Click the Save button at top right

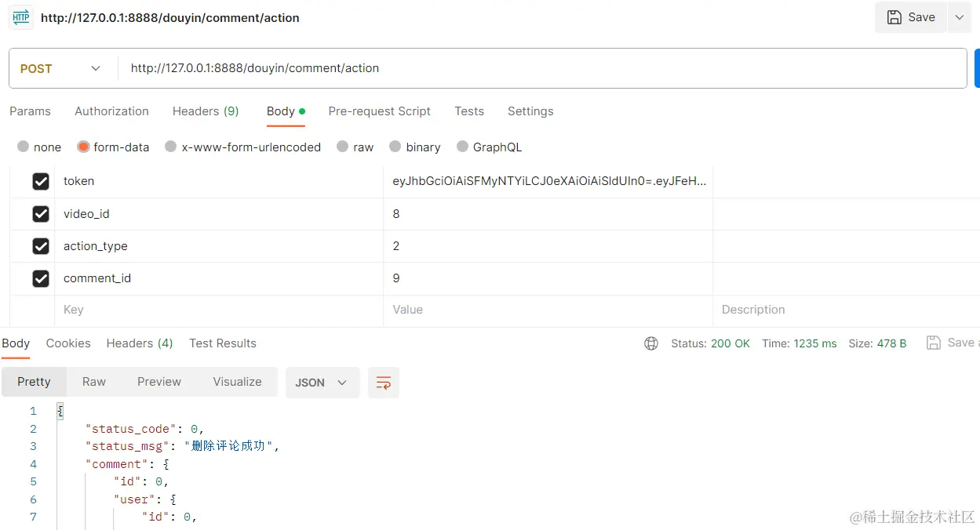point(911,17)
